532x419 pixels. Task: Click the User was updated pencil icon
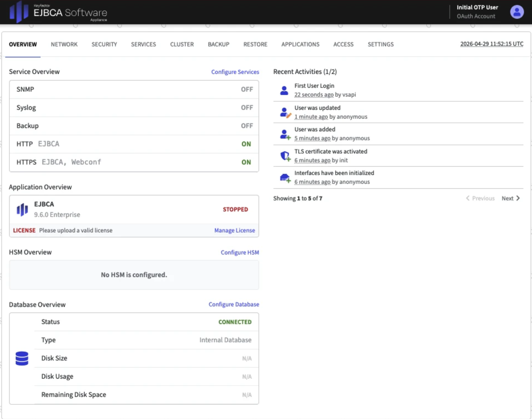(285, 112)
